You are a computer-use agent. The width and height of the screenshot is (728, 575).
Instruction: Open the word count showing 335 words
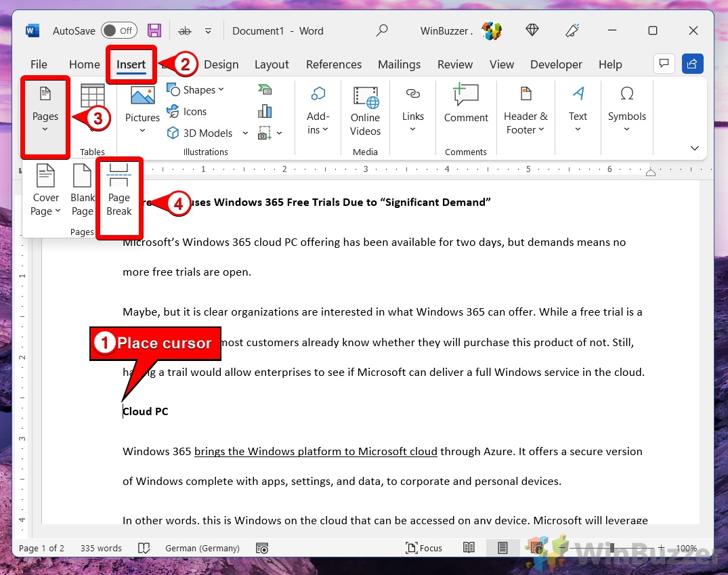[100, 548]
